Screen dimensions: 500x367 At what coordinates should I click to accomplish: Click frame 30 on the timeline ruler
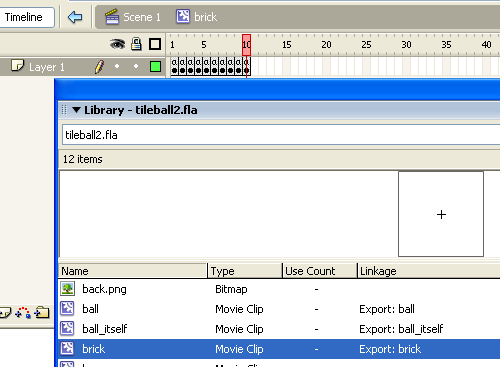(x=406, y=45)
